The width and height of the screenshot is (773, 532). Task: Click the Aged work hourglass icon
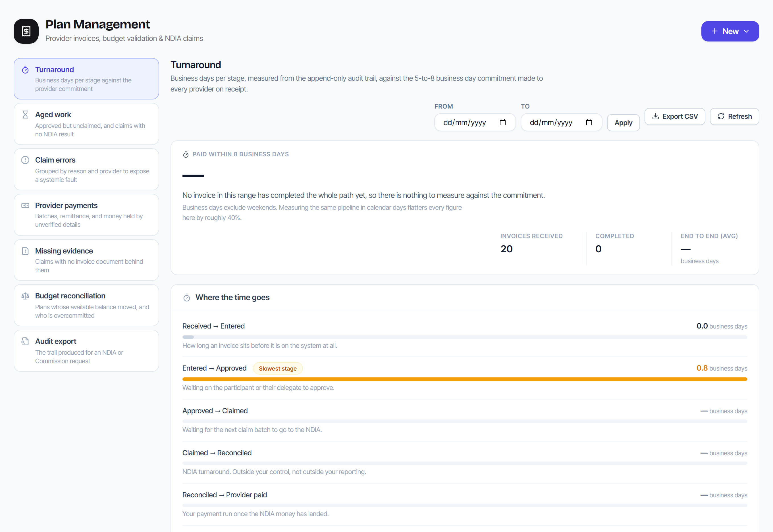pos(25,115)
